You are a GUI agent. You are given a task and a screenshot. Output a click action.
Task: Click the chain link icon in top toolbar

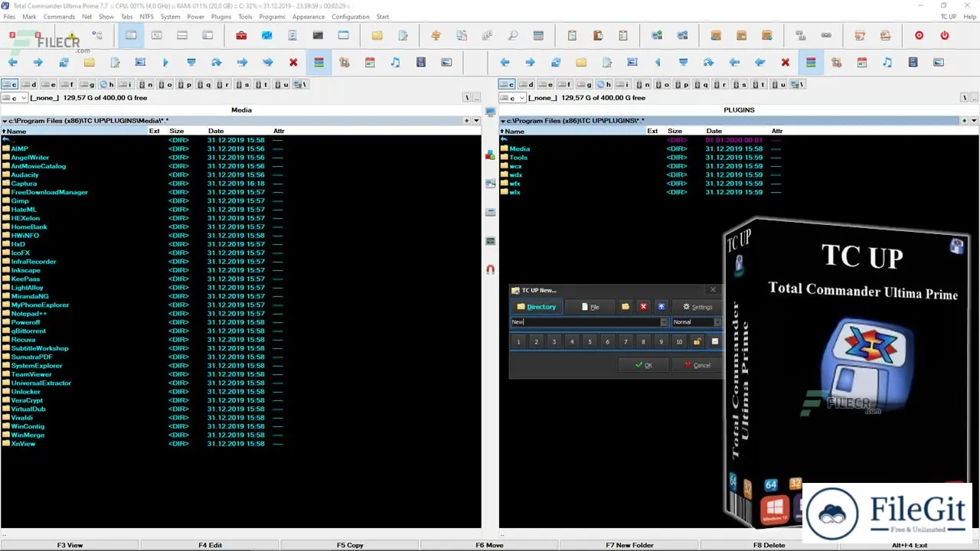pos(826,35)
